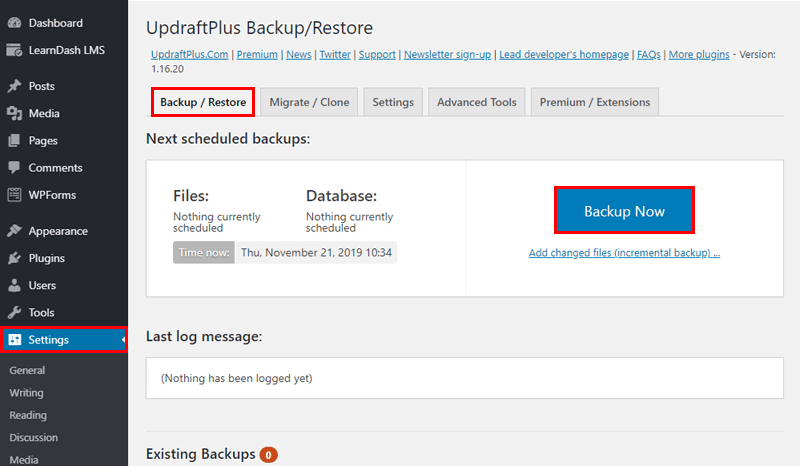Click the current time value display

(x=316, y=253)
